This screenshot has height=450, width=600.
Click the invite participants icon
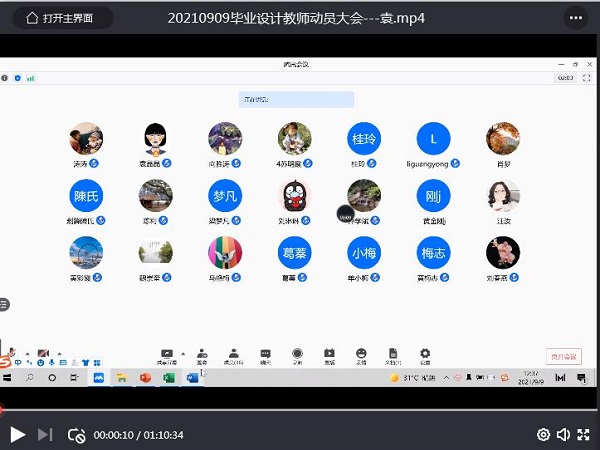point(202,356)
